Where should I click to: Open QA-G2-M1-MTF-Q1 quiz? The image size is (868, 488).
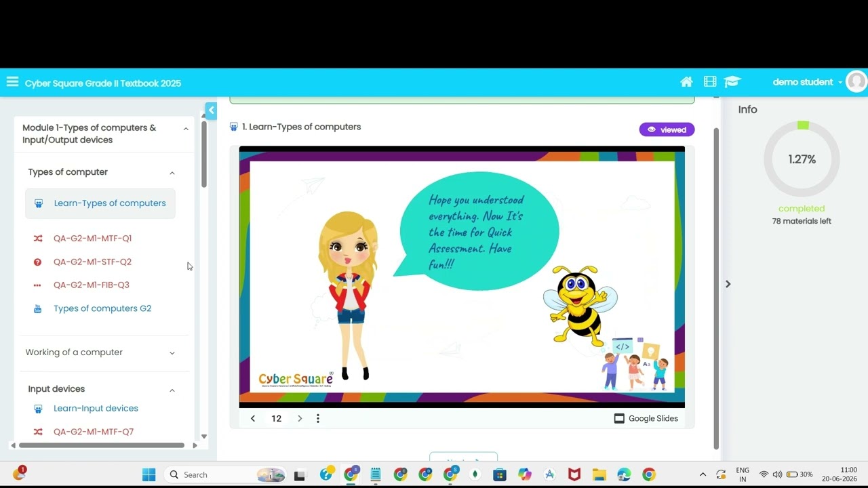point(92,239)
